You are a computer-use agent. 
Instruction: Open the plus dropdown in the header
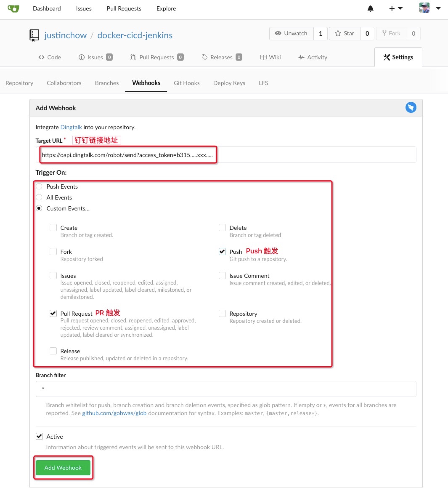pyautogui.click(x=392, y=8)
